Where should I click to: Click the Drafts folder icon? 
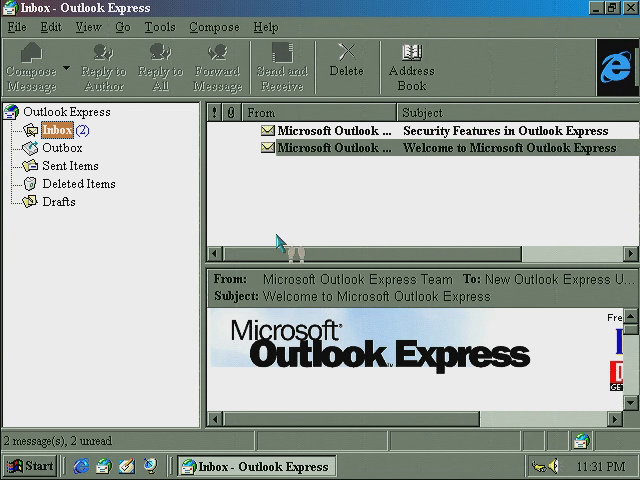30,202
